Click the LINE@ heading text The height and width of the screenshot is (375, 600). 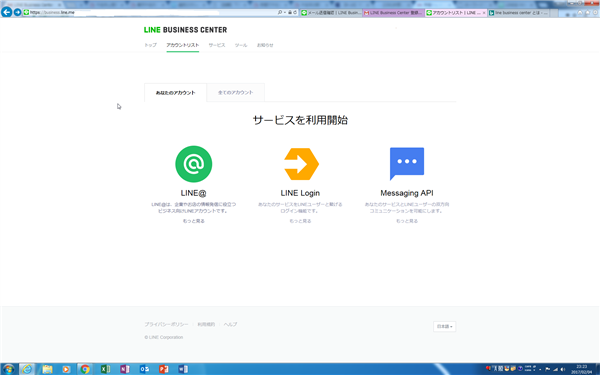click(194, 193)
